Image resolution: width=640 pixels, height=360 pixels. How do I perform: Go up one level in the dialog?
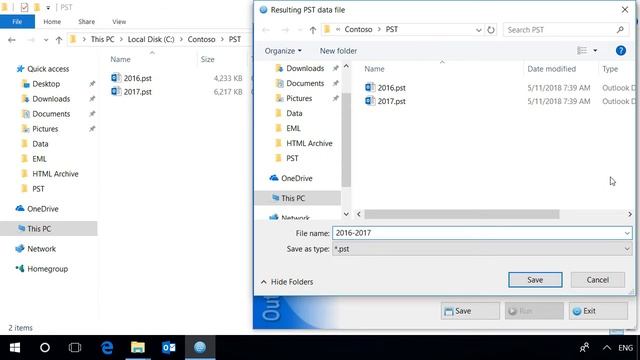pos(313,30)
